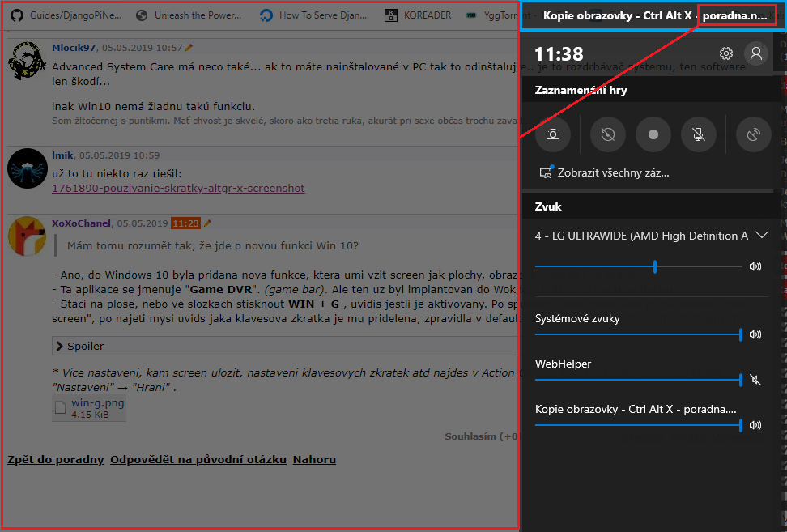Start recording with the round record button
Viewport: 787px width, 532px height.
(x=653, y=134)
